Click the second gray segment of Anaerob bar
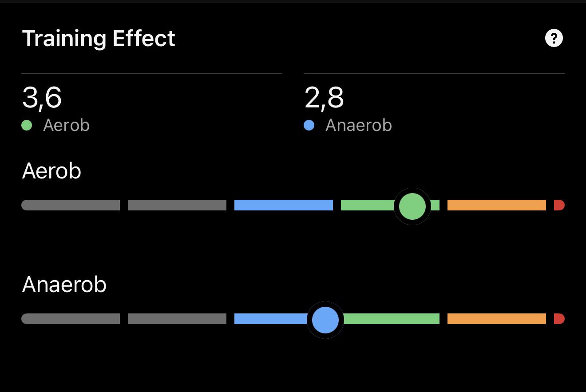 tap(177, 319)
